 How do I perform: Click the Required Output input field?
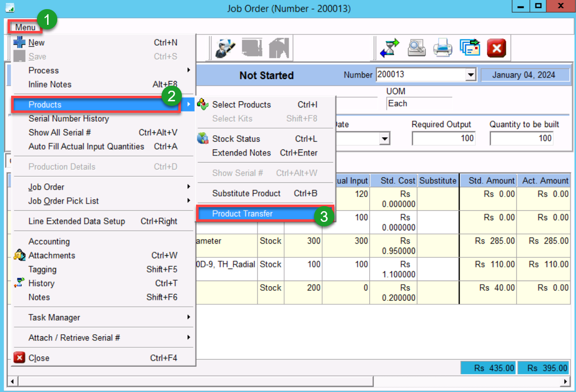443,138
